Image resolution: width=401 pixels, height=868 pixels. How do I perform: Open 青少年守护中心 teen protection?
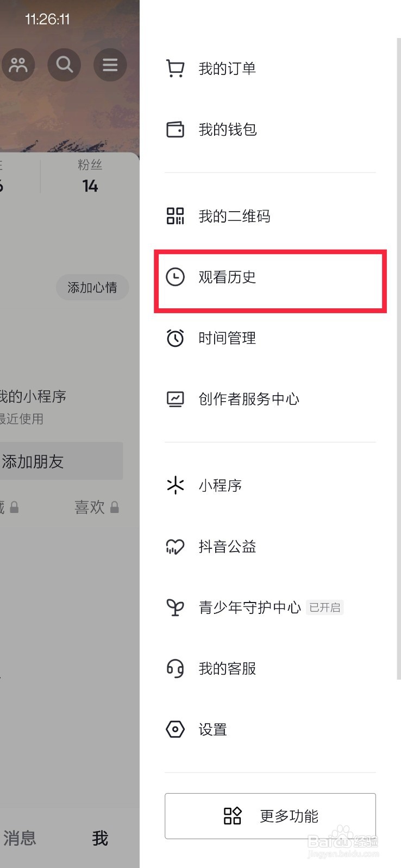click(x=249, y=607)
